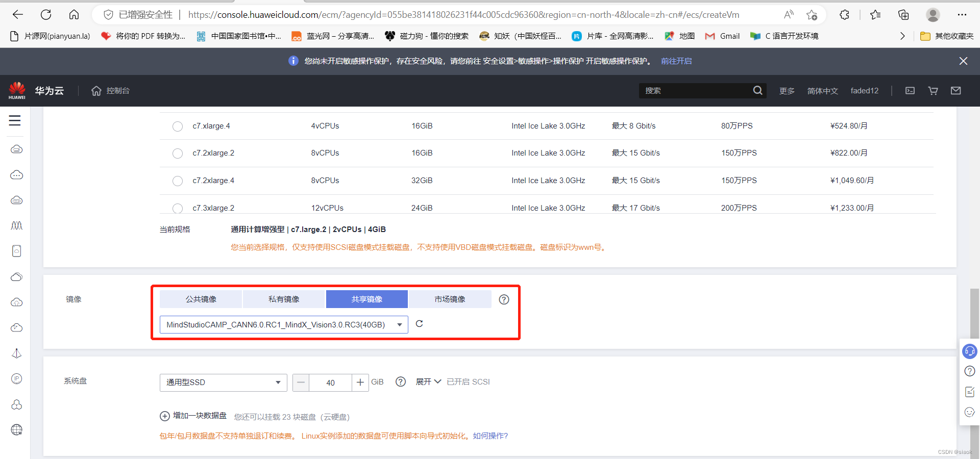The image size is (980, 459).
Task: Click the floating question mark help icon
Action: click(x=969, y=371)
